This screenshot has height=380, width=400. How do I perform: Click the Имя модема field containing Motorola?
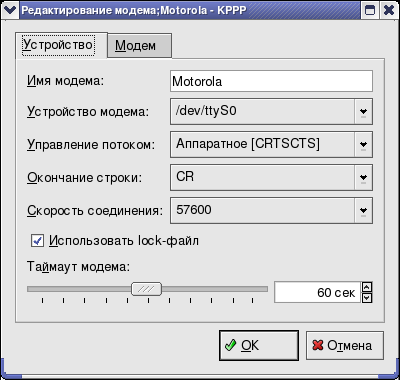271,81
